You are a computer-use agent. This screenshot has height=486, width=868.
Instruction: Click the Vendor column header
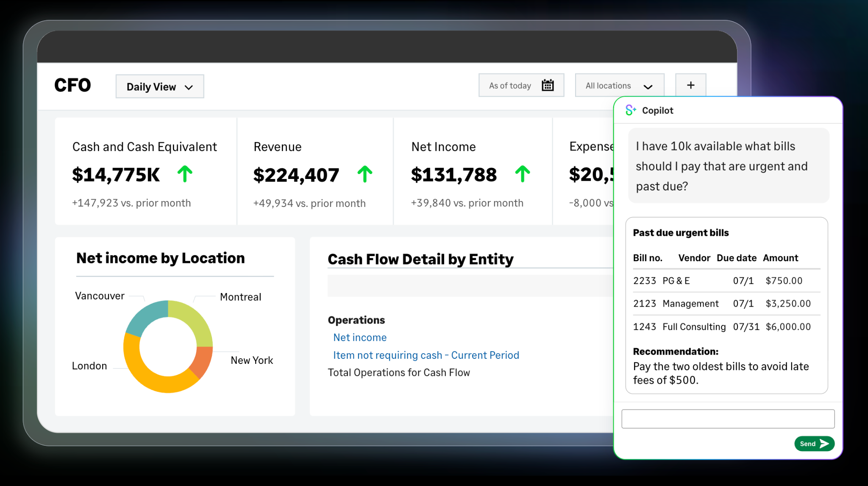coord(694,258)
